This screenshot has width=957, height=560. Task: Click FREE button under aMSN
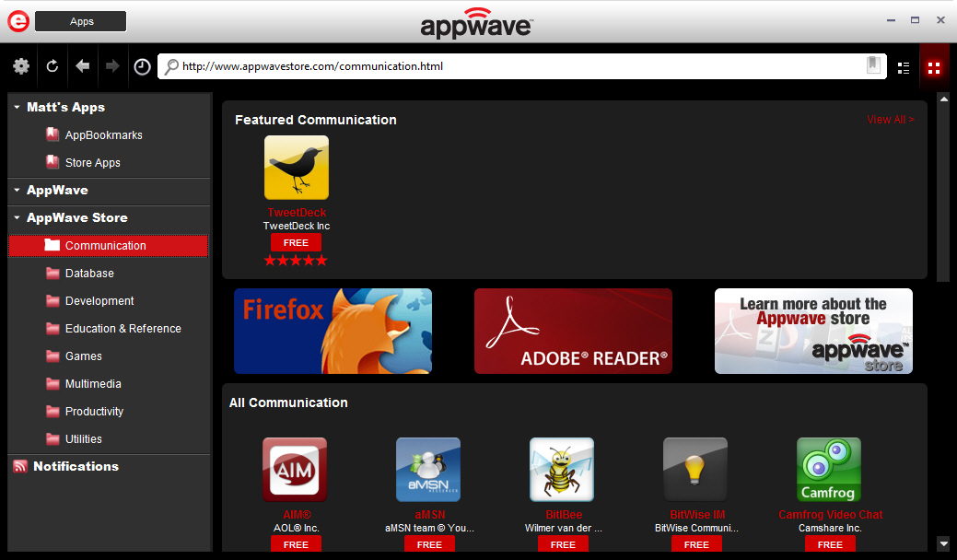[x=429, y=544]
